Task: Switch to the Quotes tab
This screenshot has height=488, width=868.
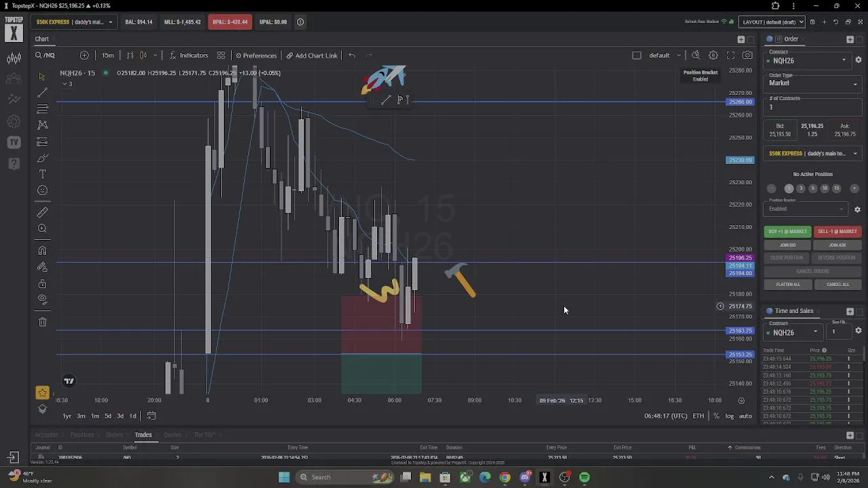Action: (x=172, y=434)
